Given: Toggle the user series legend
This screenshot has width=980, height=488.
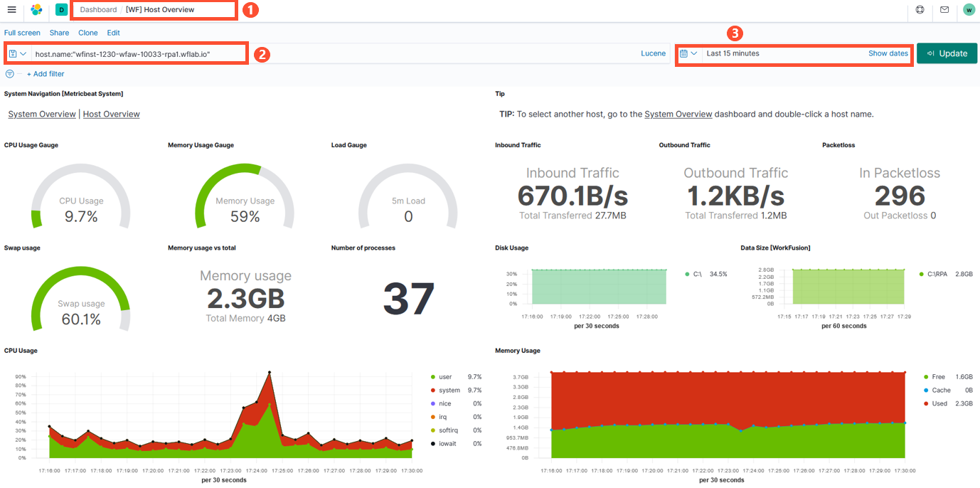Looking at the screenshot, I should 445,377.
